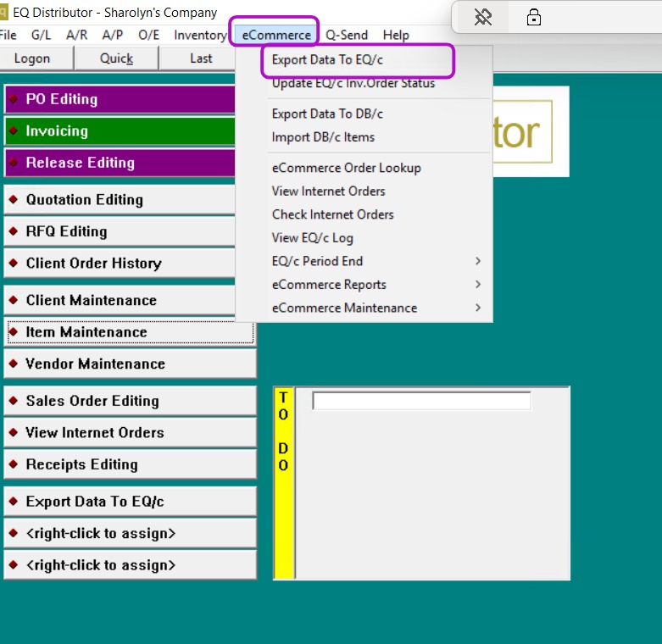The height and width of the screenshot is (644, 662).
Task: Open the A/R menu
Action: [x=77, y=35]
